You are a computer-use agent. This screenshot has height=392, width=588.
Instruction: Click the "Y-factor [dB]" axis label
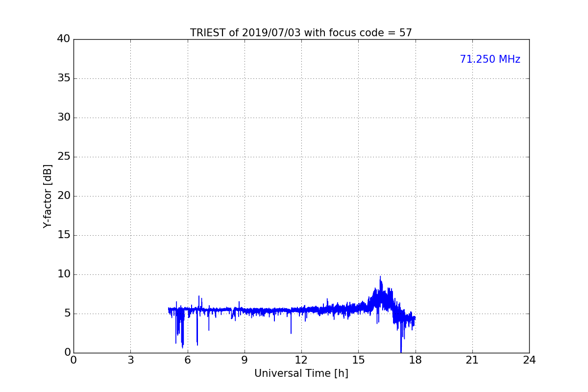point(48,196)
